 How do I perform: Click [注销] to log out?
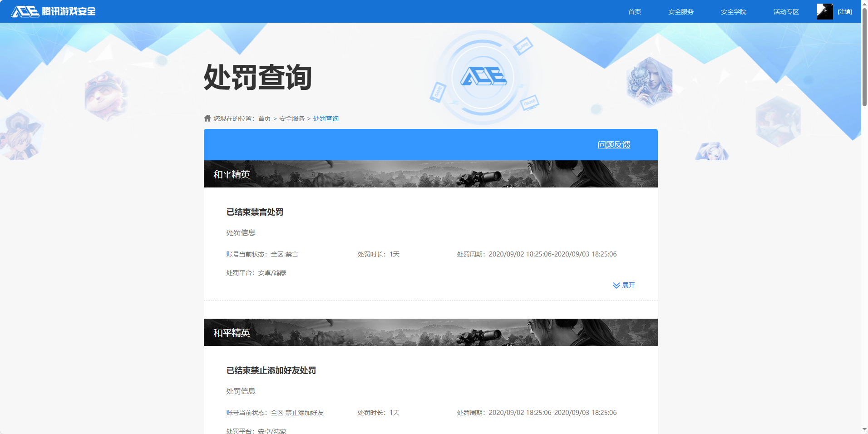(845, 11)
